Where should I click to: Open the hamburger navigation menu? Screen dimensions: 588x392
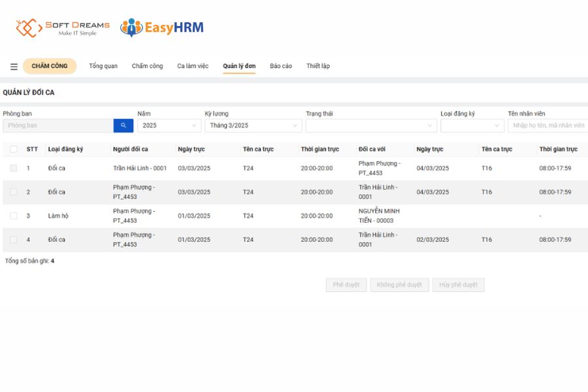(14, 67)
